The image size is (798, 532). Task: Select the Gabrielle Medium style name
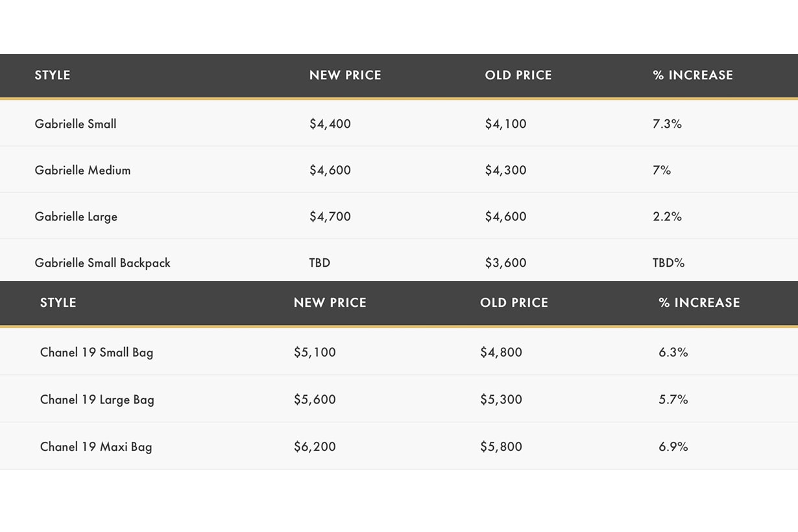point(82,170)
